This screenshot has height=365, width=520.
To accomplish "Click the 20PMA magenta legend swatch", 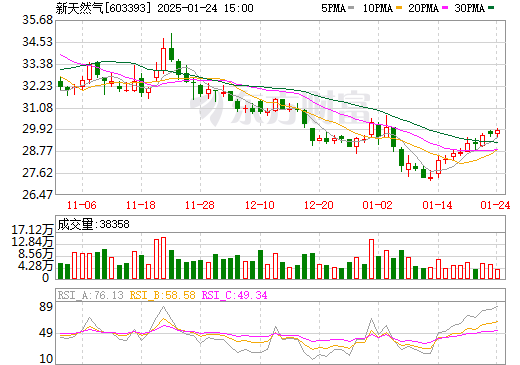I will pos(445,7).
